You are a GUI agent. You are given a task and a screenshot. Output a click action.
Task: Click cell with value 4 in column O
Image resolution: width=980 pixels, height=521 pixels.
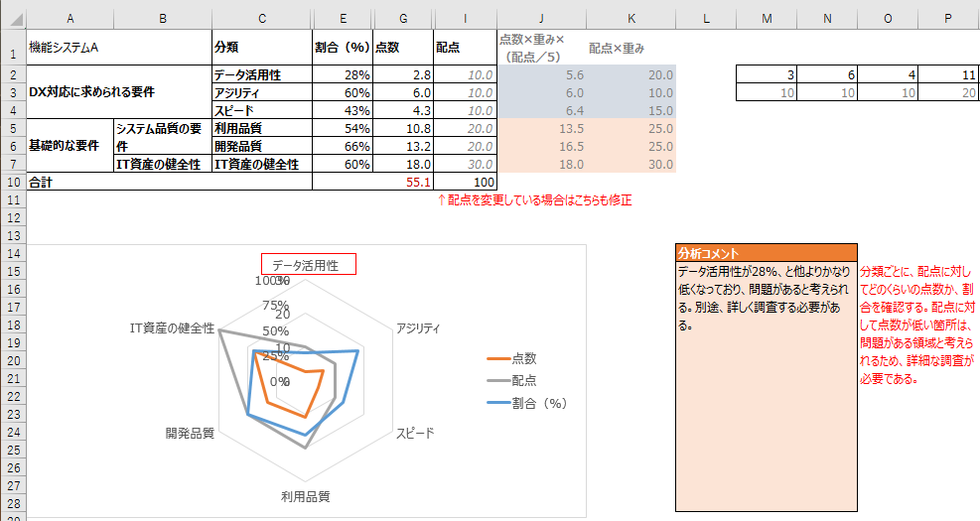point(888,75)
